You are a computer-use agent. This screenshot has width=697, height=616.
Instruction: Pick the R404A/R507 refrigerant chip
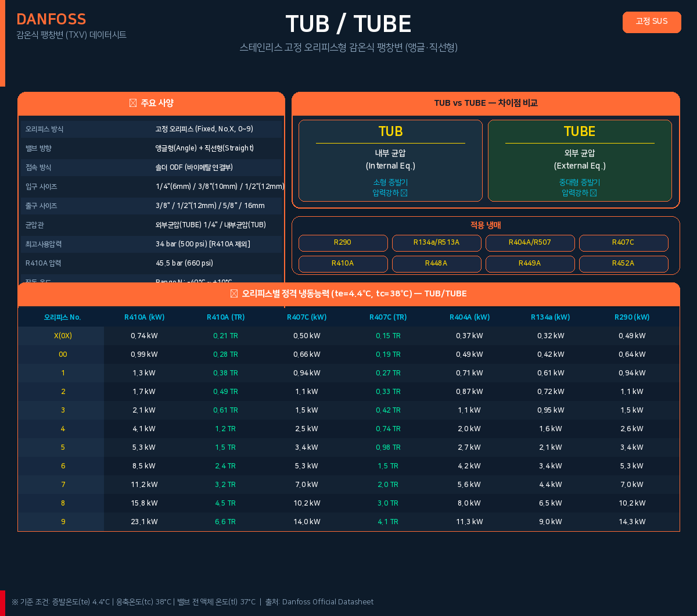530,243
